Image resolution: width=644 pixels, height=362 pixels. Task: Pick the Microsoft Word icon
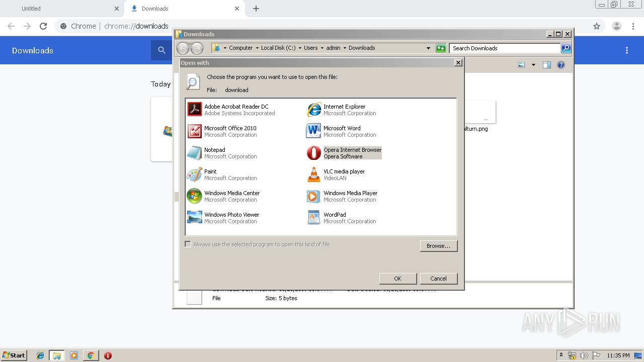314,131
